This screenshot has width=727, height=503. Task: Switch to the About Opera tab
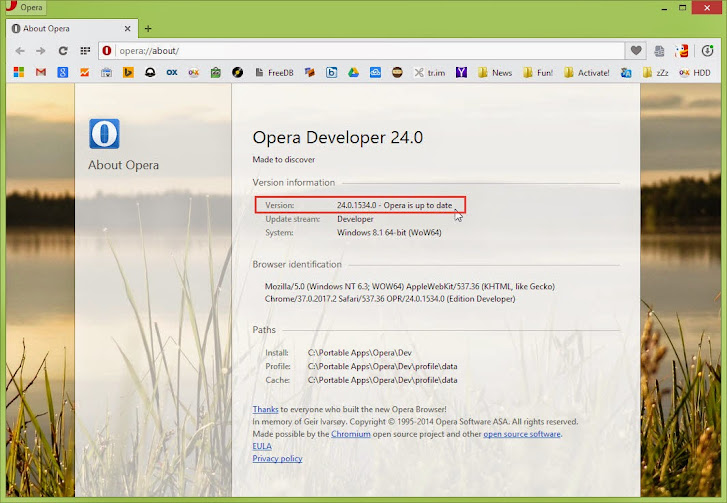(x=70, y=29)
